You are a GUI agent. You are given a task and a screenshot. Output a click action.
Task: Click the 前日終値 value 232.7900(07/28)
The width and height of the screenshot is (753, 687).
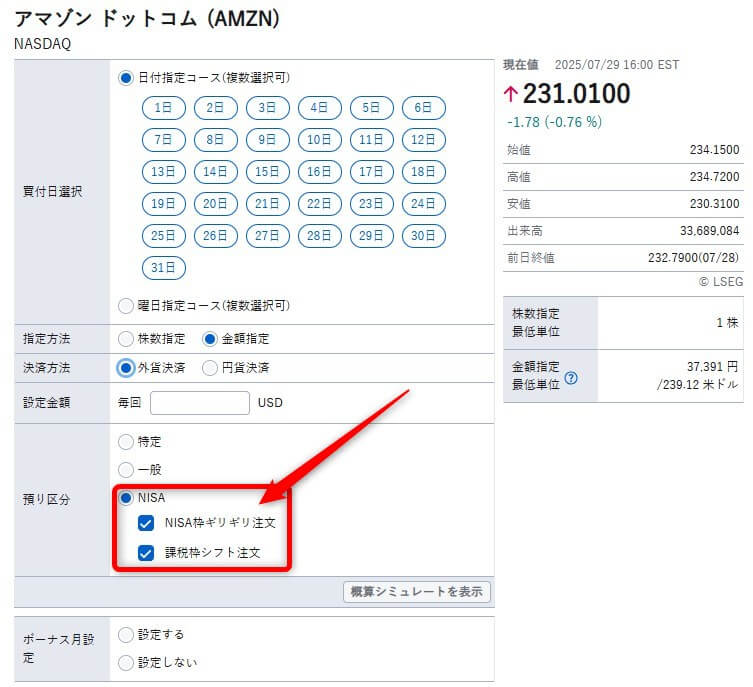693,258
